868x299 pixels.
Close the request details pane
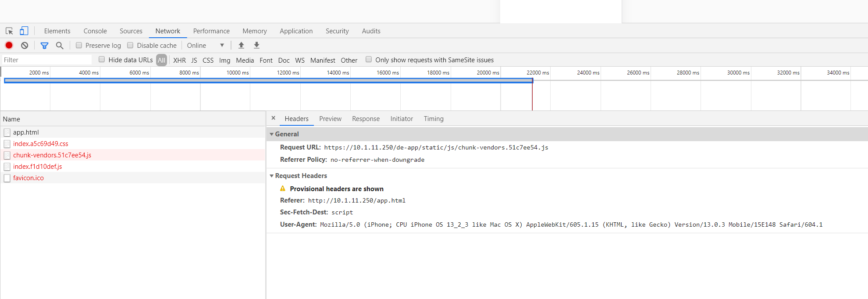[273, 118]
